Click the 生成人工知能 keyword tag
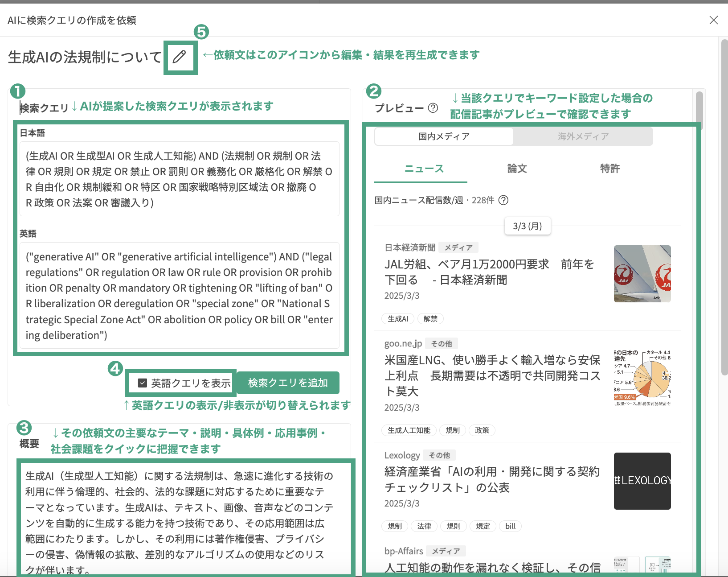The height and width of the screenshot is (577, 728). pos(409,430)
